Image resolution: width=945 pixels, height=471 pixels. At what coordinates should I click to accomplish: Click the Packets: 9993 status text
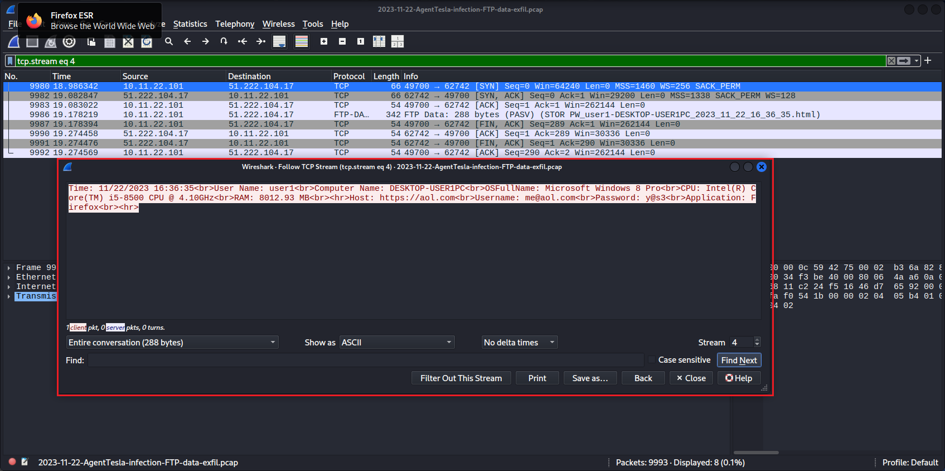tap(680, 463)
